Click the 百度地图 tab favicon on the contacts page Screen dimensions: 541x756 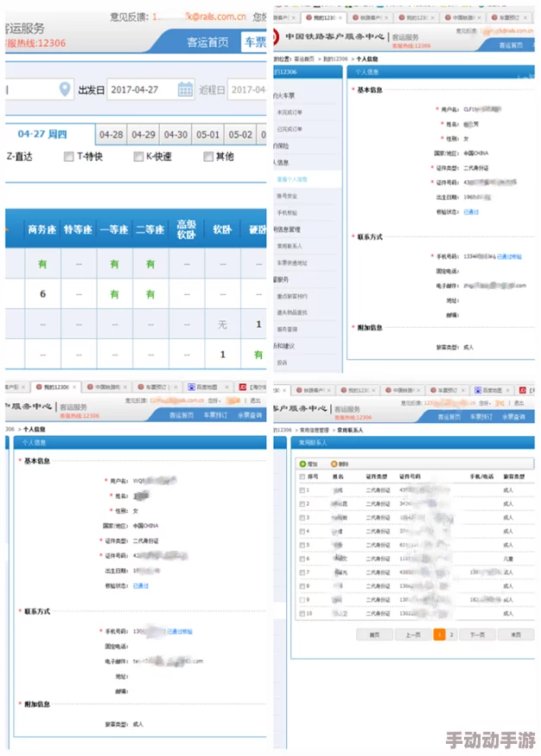coord(478,390)
